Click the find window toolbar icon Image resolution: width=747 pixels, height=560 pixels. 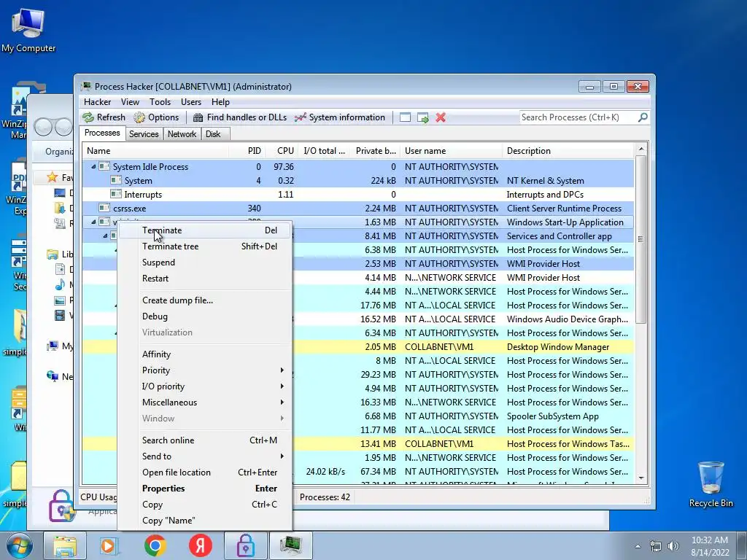405,117
